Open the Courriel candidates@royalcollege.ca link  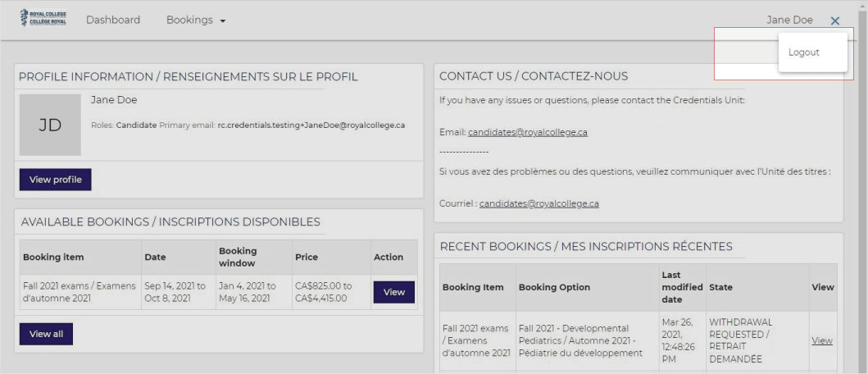click(539, 203)
